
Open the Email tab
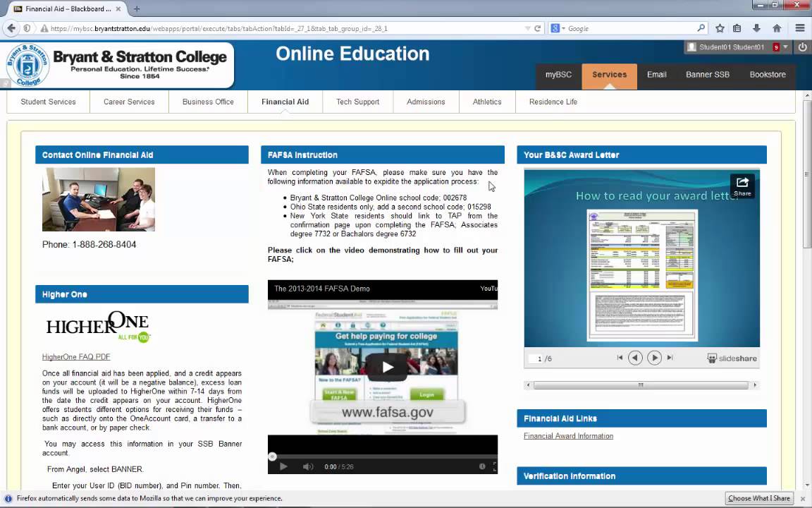(657, 75)
